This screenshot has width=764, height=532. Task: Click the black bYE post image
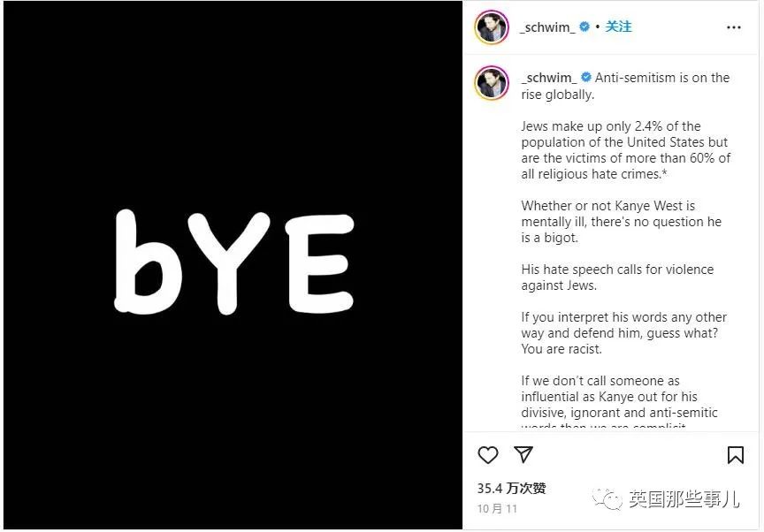tap(233, 265)
